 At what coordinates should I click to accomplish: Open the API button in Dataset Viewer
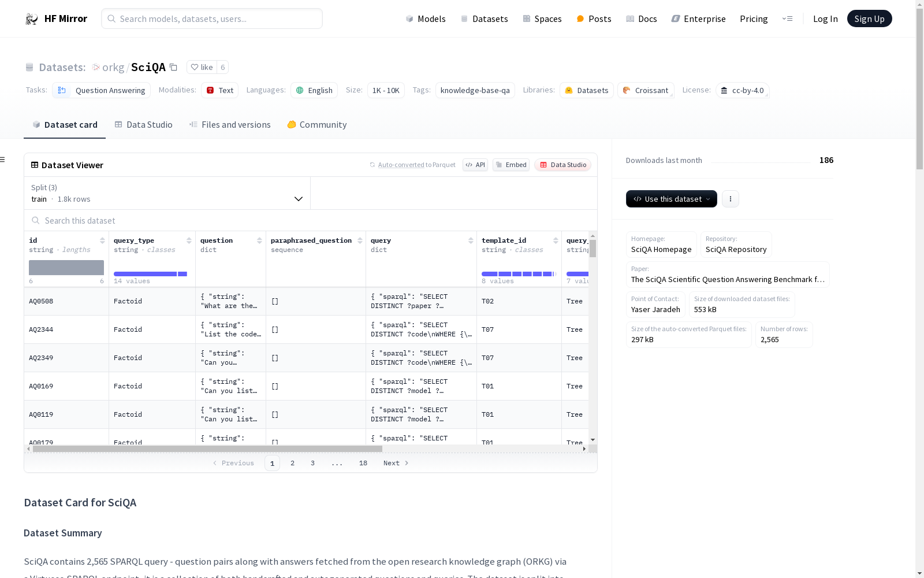coord(475,165)
